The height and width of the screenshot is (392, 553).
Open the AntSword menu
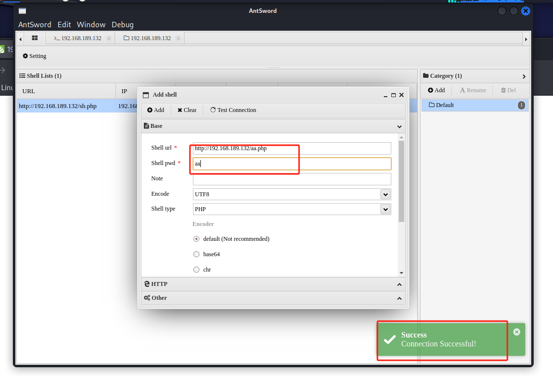[x=35, y=25]
